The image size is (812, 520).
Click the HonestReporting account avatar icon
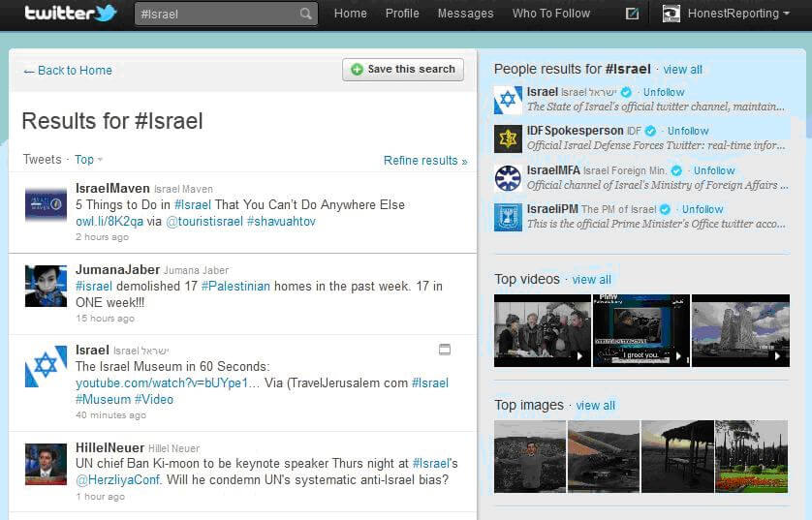(671, 14)
